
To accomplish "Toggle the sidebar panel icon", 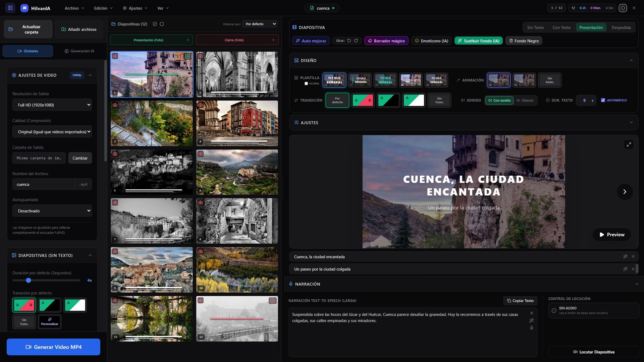I will (10, 8).
